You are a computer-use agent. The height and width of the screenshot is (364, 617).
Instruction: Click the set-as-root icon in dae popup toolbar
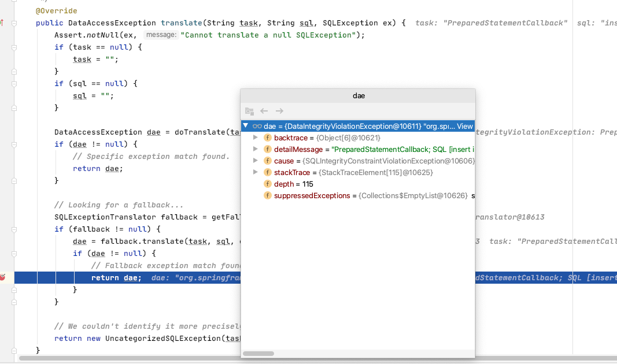click(x=249, y=112)
